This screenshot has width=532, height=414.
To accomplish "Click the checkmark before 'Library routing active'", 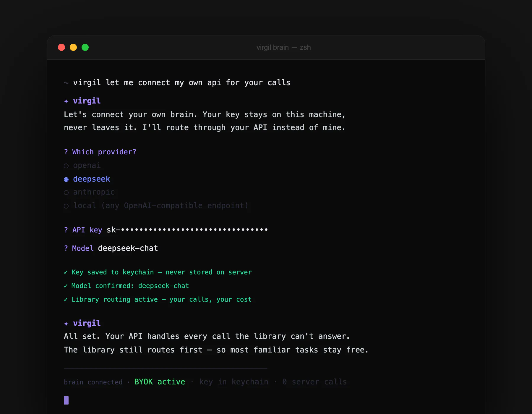I will (66, 300).
